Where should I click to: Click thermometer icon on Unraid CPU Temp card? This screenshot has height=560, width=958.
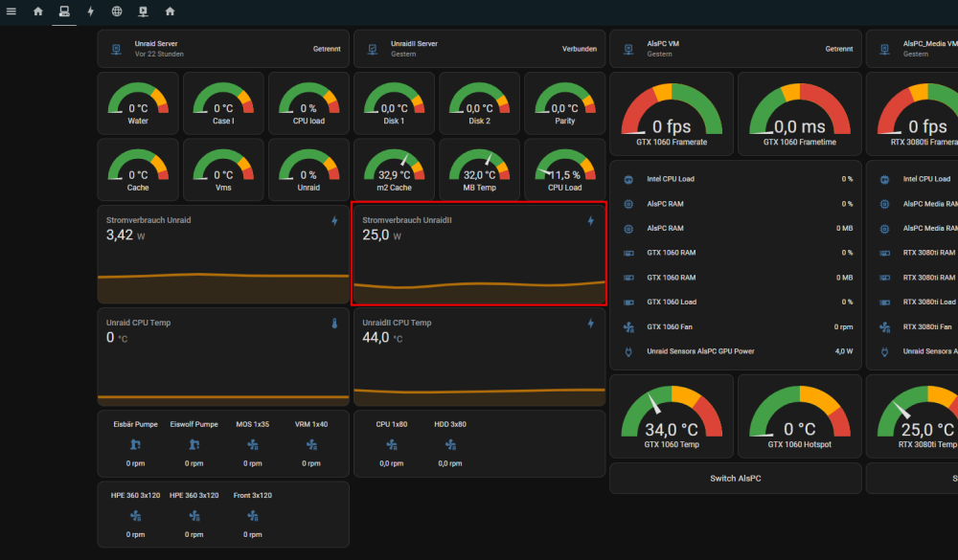[x=334, y=324]
